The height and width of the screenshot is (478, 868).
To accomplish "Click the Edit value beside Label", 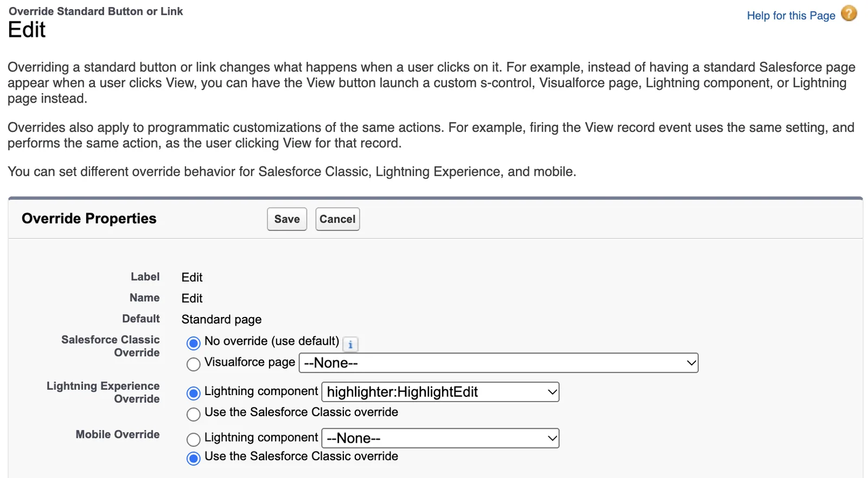I will coord(192,277).
